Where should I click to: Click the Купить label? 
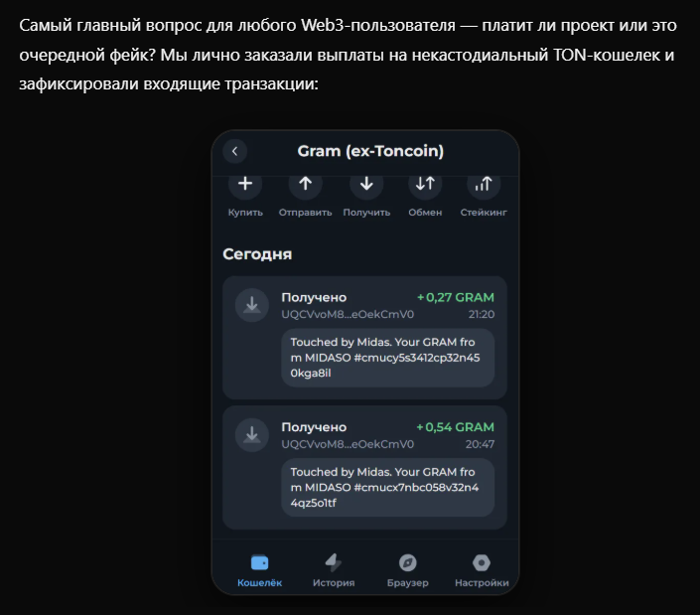245,213
